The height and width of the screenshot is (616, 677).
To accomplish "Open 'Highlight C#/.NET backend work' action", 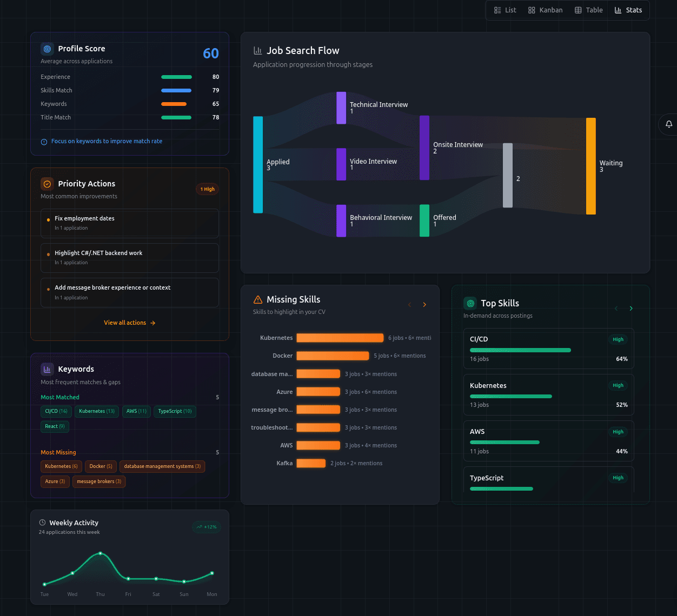I will coord(130,258).
